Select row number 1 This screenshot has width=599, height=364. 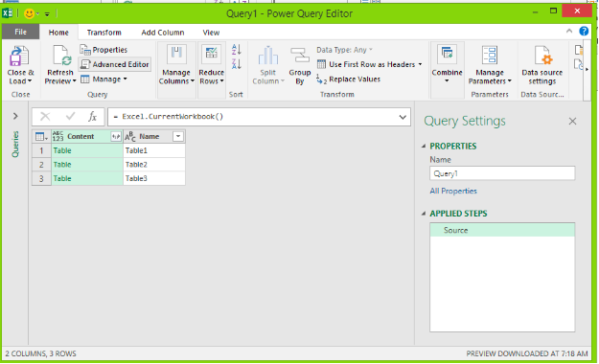[x=41, y=150]
